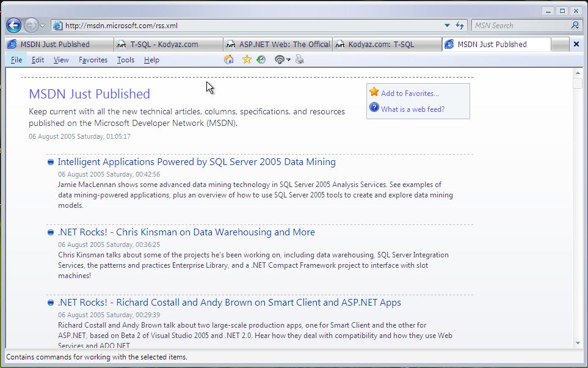Switch to the T-SQL - Kodyaz.com tab
This screenshot has width=588, height=368.
tap(164, 44)
